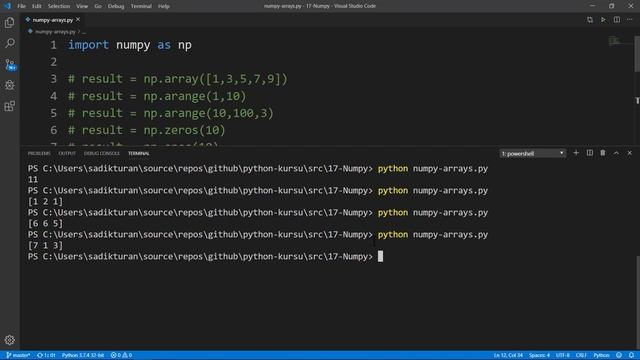The width and height of the screenshot is (640, 360).
Task: Open the Explorer view in activity bar
Action: (x=9, y=22)
